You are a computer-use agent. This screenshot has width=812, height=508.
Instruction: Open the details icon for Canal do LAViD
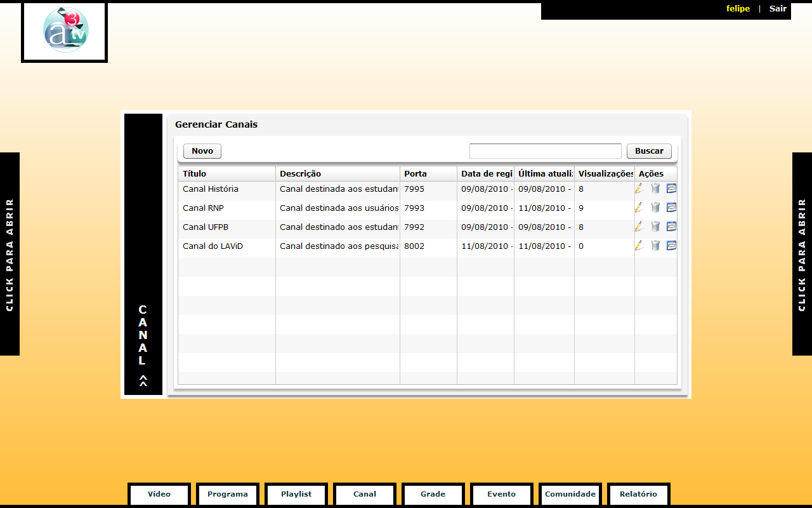[671, 246]
